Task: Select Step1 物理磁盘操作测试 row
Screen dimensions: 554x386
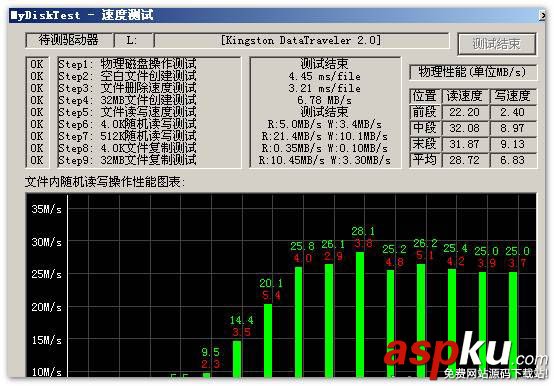Action: pos(127,64)
